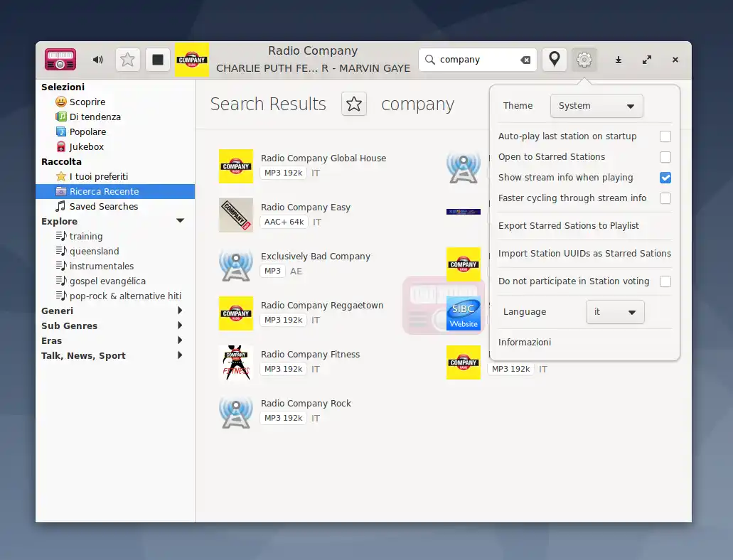Click the SIBC Website station logo

pos(464,313)
